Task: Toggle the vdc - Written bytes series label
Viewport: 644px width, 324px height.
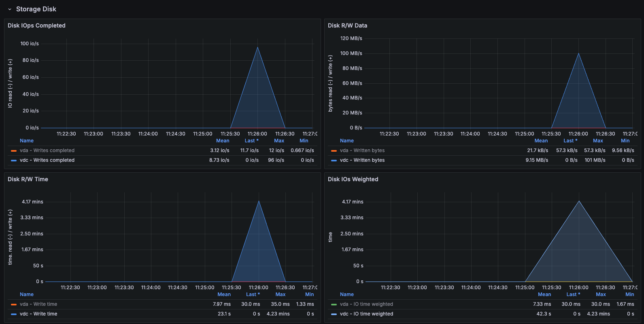Action: coord(362,160)
